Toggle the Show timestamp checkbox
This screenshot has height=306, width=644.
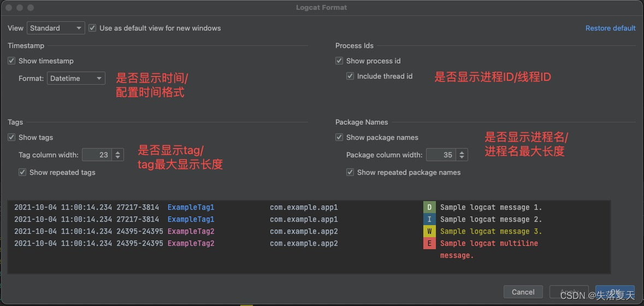pyautogui.click(x=11, y=61)
